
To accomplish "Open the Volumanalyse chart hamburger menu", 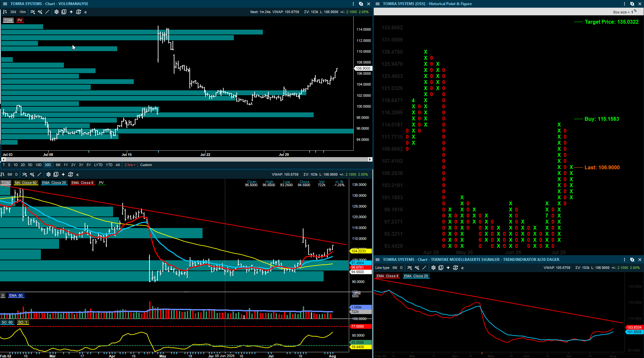I will 5,4.
